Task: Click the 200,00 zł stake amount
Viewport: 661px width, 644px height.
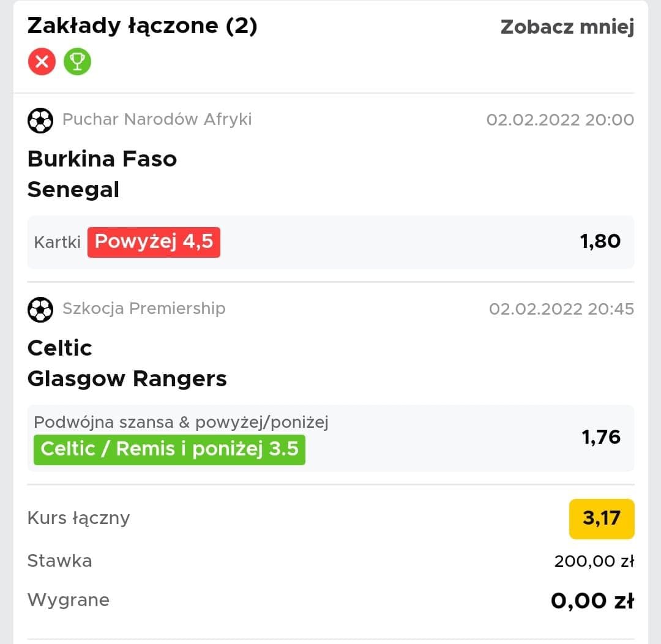Action: 594,561
